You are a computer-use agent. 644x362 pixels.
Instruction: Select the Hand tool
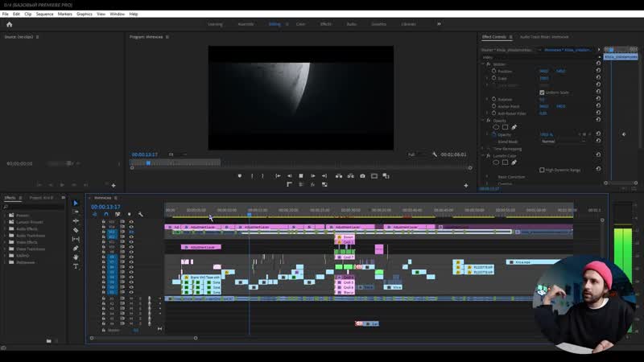(x=76, y=257)
